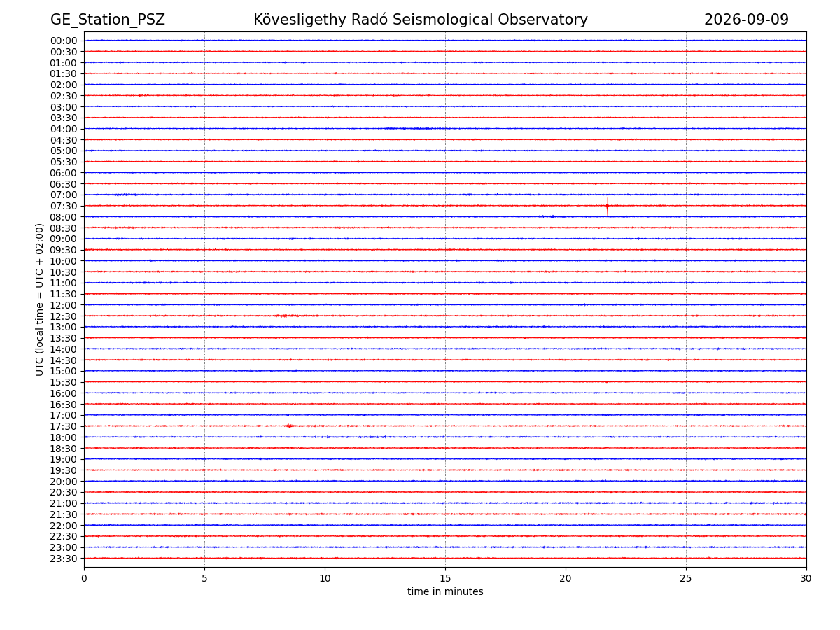The height and width of the screenshot is (630, 840).
Task: Click the x-axis tick label 15
Action: point(445,579)
